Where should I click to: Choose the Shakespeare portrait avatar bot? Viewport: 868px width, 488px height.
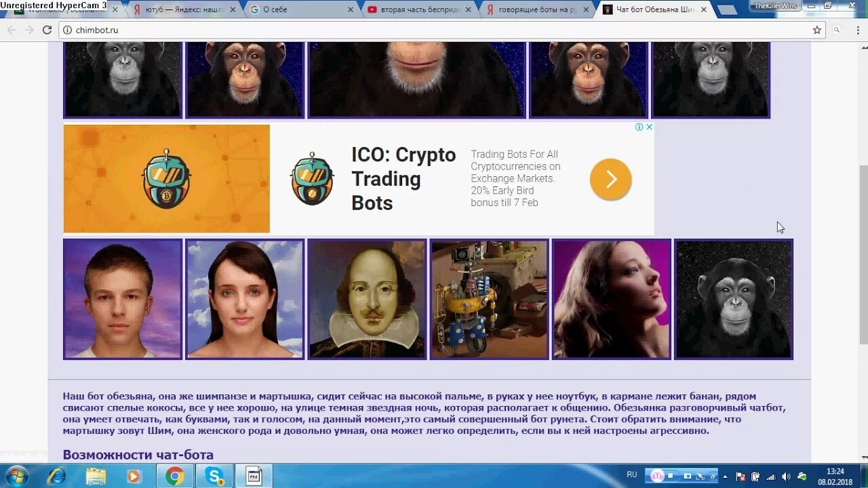click(x=367, y=299)
